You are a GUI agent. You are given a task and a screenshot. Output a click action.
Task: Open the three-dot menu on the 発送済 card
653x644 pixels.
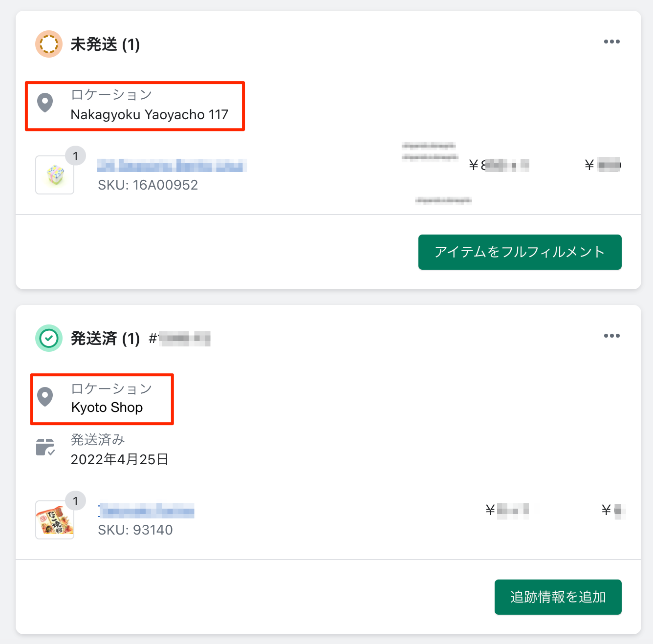(x=611, y=336)
